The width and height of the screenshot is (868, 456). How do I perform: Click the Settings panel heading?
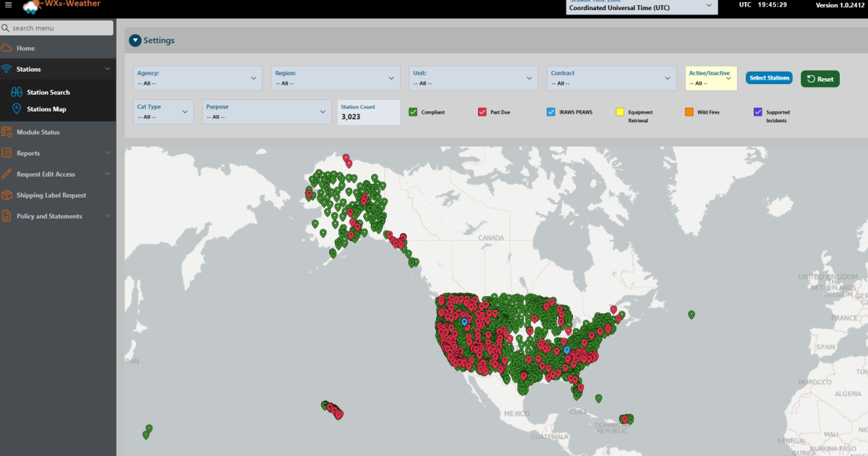158,41
